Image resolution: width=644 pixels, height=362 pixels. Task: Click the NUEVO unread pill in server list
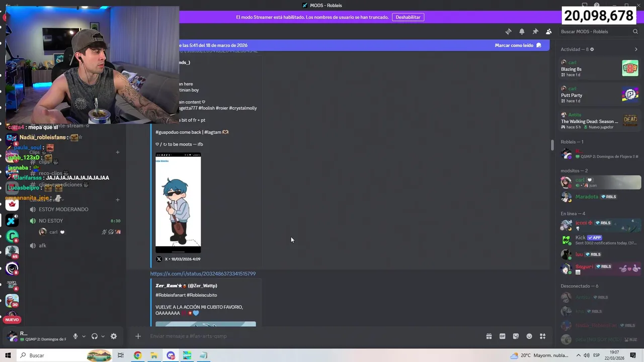pos(12,320)
